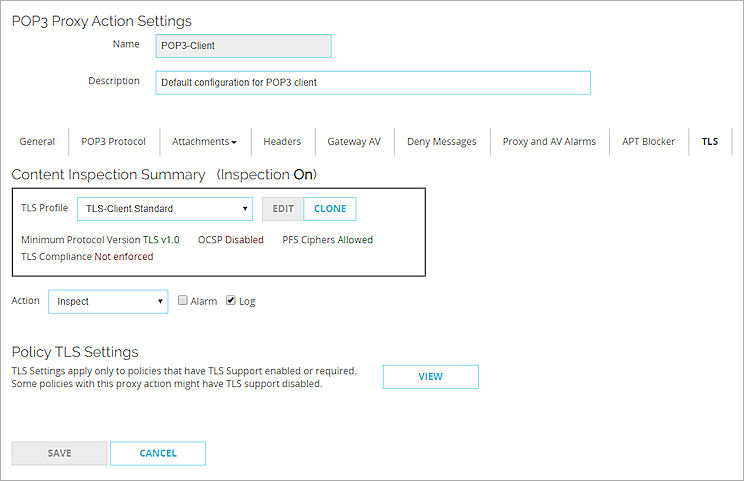Switch to the APT Blocker tab

pyautogui.click(x=648, y=142)
